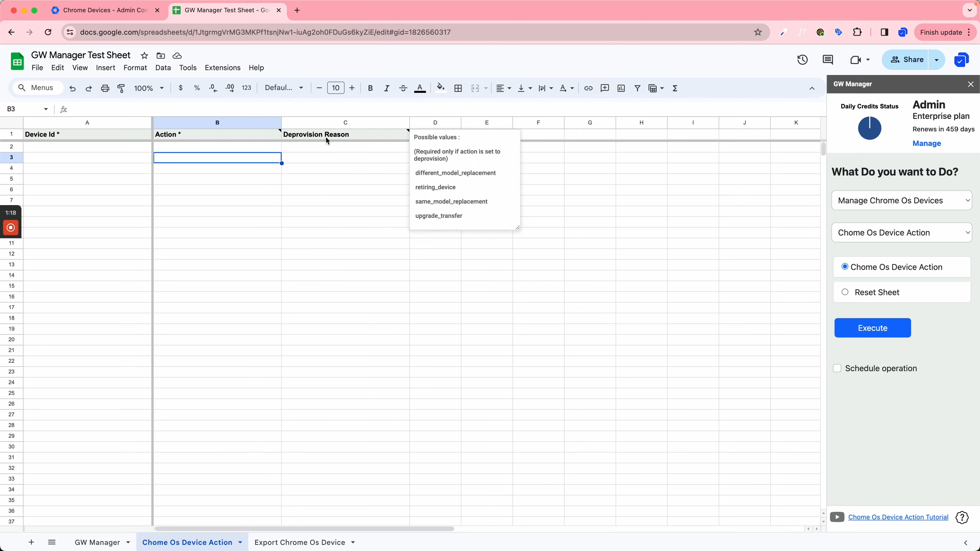Select the Reset Sheet radio button
Image resolution: width=980 pixels, height=551 pixels.
click(845, 292)
